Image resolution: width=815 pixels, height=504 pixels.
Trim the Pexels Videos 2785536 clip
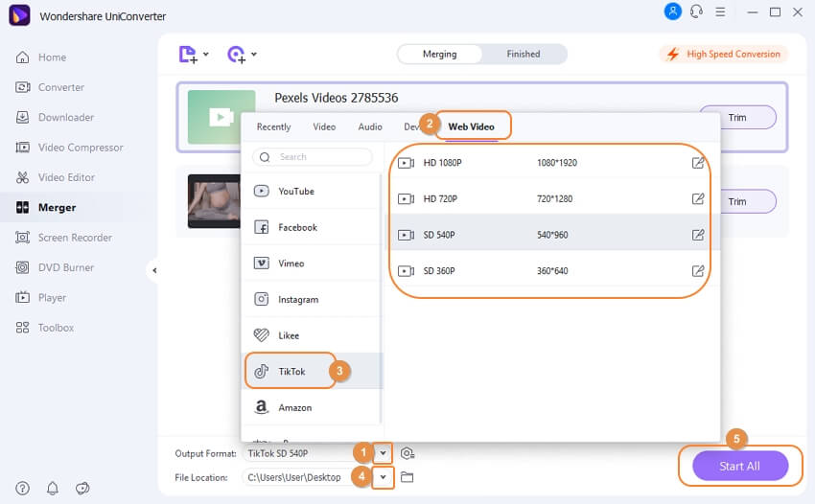tap(737, 118)
